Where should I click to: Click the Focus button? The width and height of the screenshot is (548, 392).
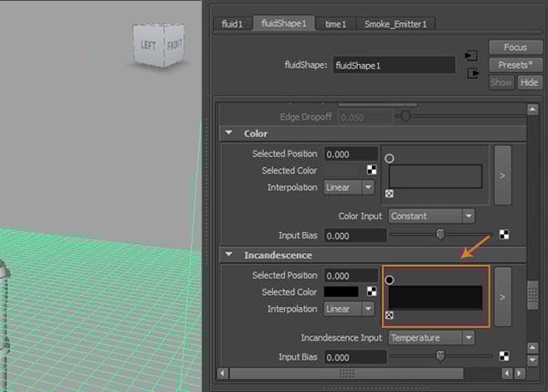515,47
